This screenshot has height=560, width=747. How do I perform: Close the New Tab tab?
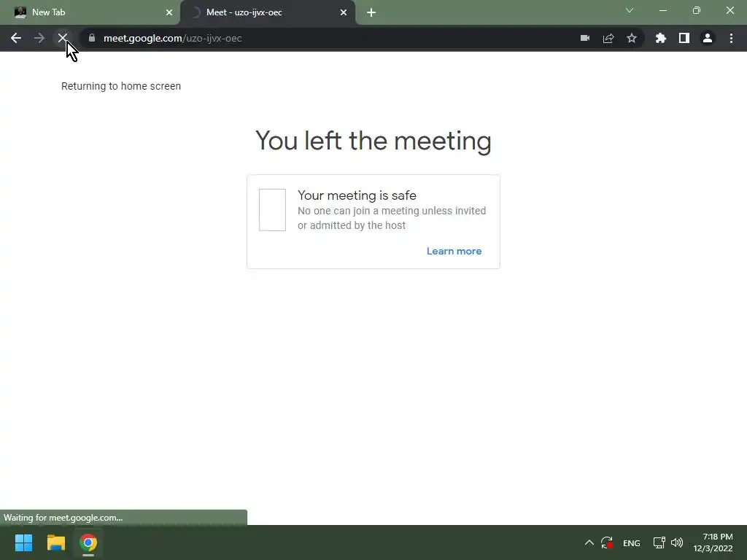click(x=169, y=13)
